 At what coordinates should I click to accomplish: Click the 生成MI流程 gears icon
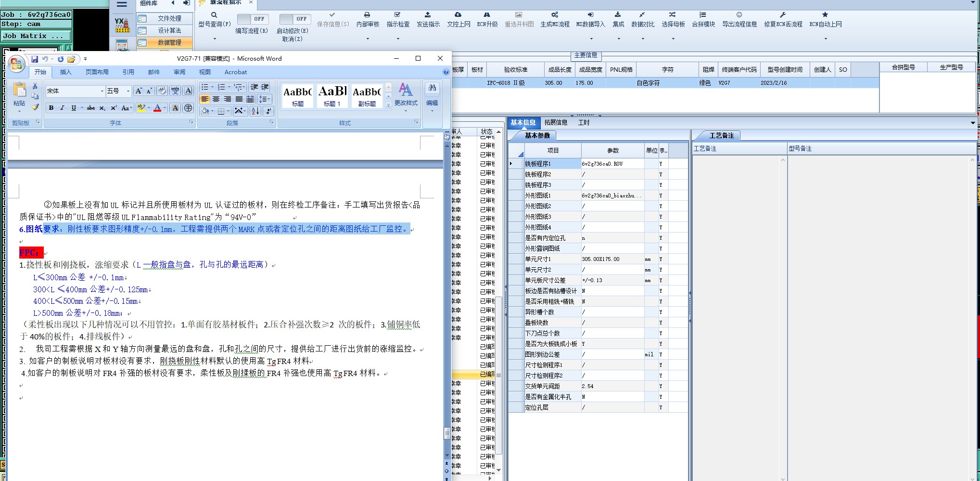tap(555, 15)
